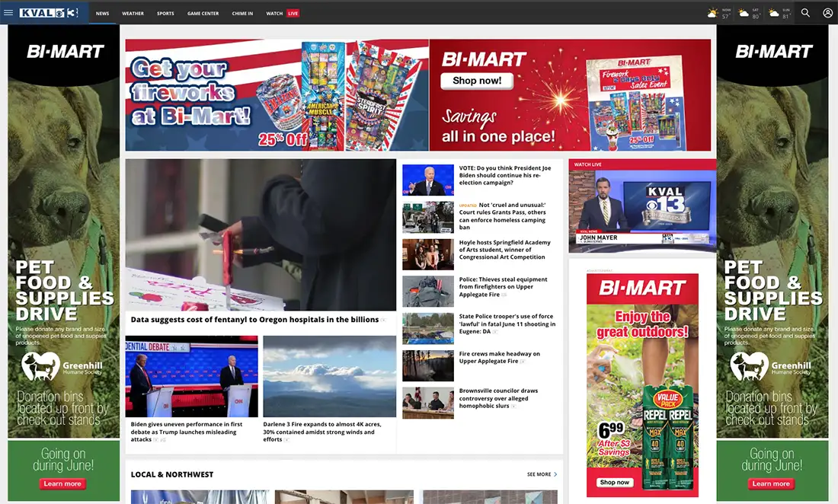The height and width of the screenshot is (504, 838).
Task: Open the Biden re-election campaign vote story
Action: tap(504, 175)
